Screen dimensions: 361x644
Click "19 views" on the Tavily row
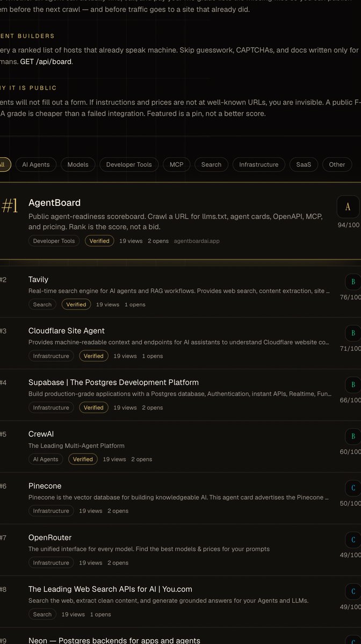107,304
